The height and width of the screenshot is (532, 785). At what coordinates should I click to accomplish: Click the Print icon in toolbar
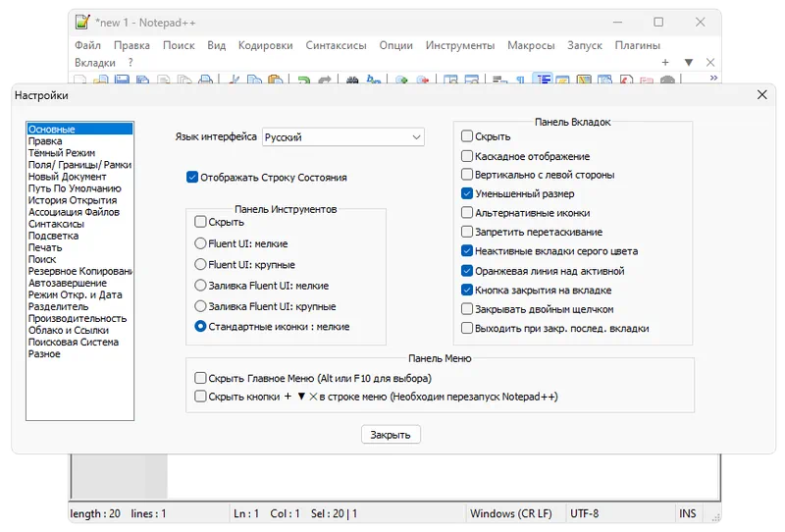pos(206,80)
